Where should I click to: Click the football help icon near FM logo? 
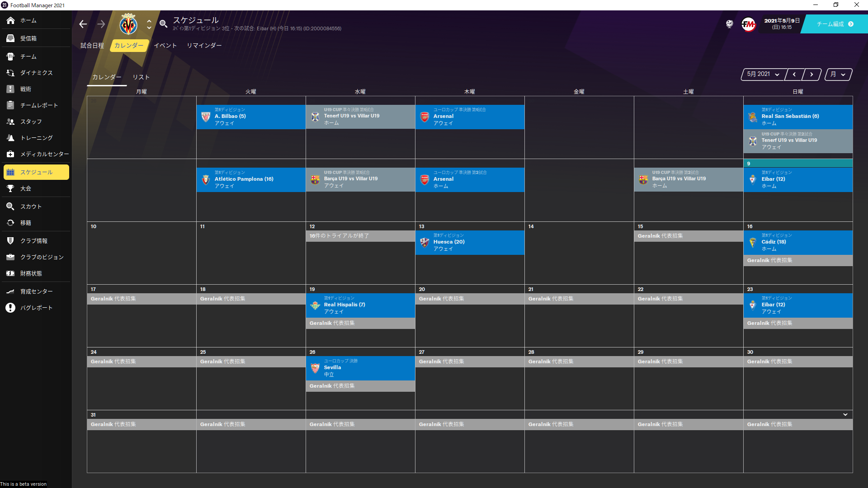[730, 24]
